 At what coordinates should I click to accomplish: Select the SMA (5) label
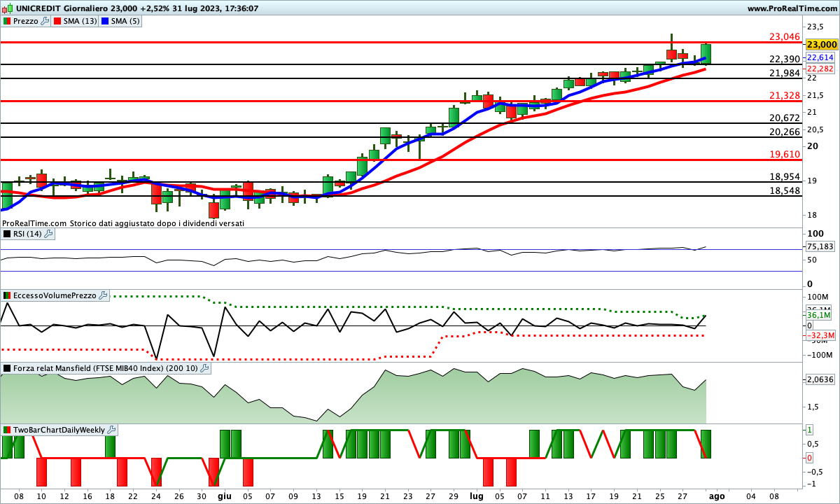pyautogui.click(x=125, y=21)
